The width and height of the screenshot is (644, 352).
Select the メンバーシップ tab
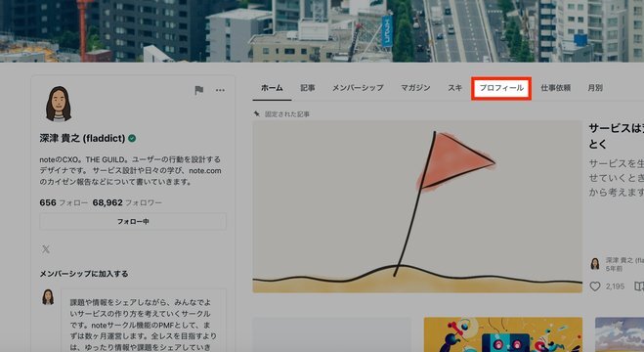point(358,88)
